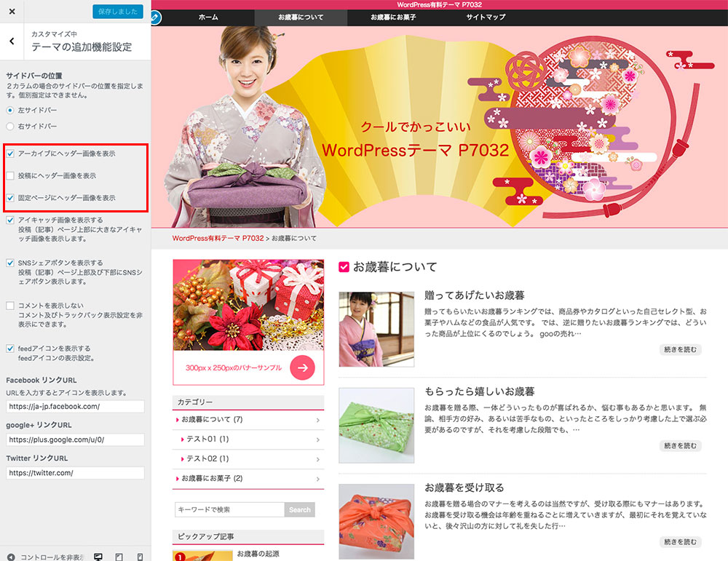
Task: Edit the google+ リンクURL field
Action: point(75,440)
